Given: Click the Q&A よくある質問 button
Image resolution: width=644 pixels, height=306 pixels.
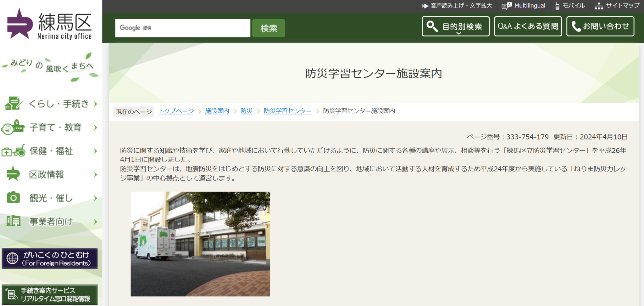Looking at the screenshot, I should tap(528, 26).
